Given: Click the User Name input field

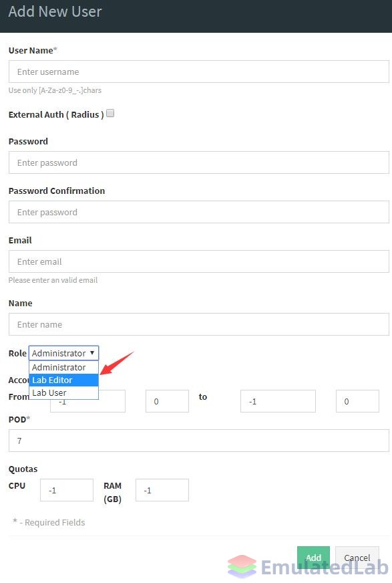Looking at the screenshot, I should coord(198,72).
